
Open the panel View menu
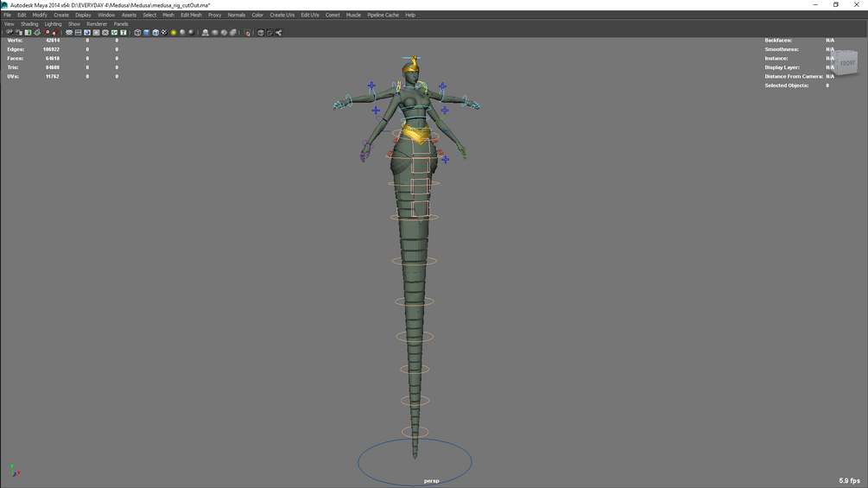coord(10,24)
